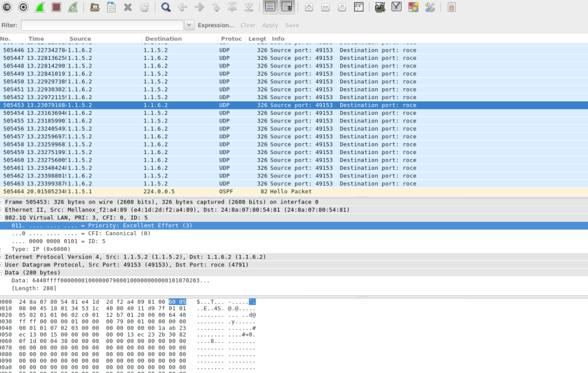Expand the User Datagram Protocol details
The height and width of the screenshot is (373, 588).
(x=3, y=265)
